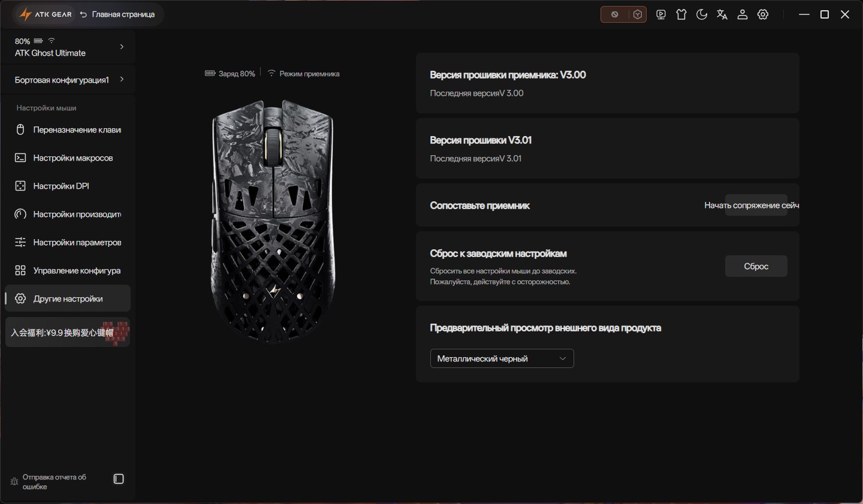Expand the ATK Ghost Ultimate device chevron
Image resolution: width=863 pixels, height=504 pixels.
pyautogui.click(x=122, y=47)
